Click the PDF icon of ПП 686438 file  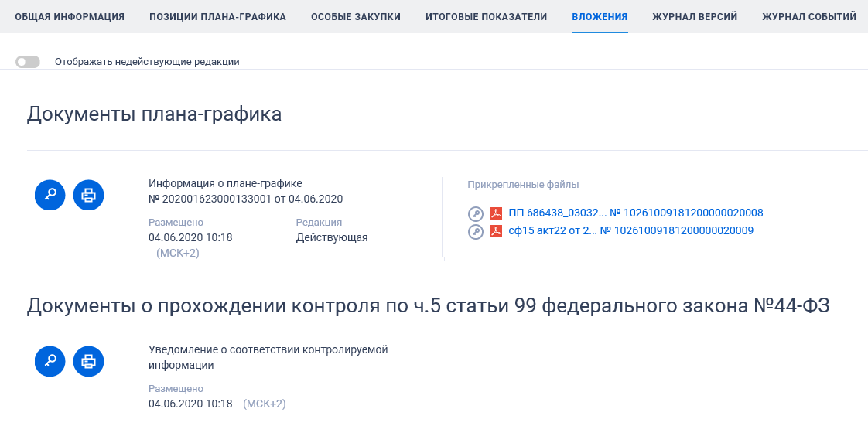[x=495, y=213]
